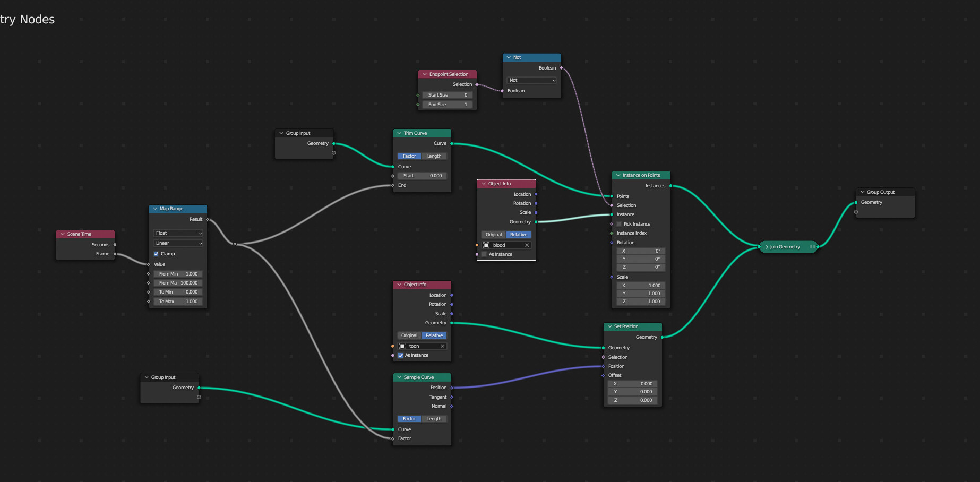Image resolution: width=980 pixels, height=482 pixels.
Task: Click the Offset Y field in Set Position
Action: pos(633,392)
